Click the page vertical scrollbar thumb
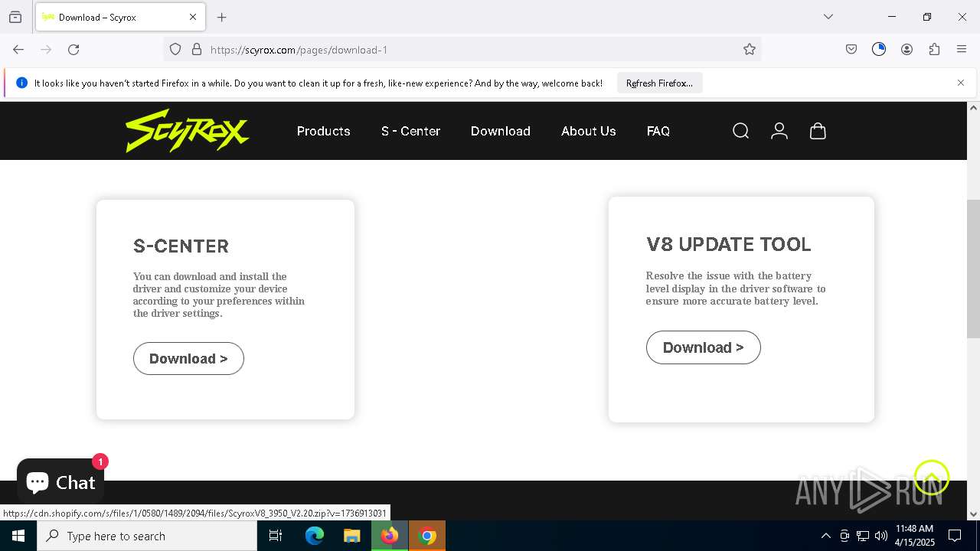 [x=973, y=268]
